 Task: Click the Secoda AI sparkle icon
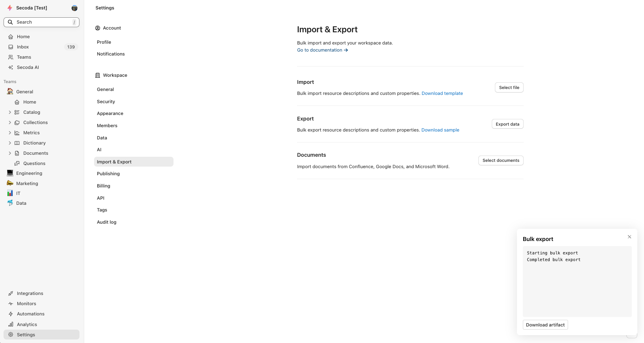tap(11, 67)
